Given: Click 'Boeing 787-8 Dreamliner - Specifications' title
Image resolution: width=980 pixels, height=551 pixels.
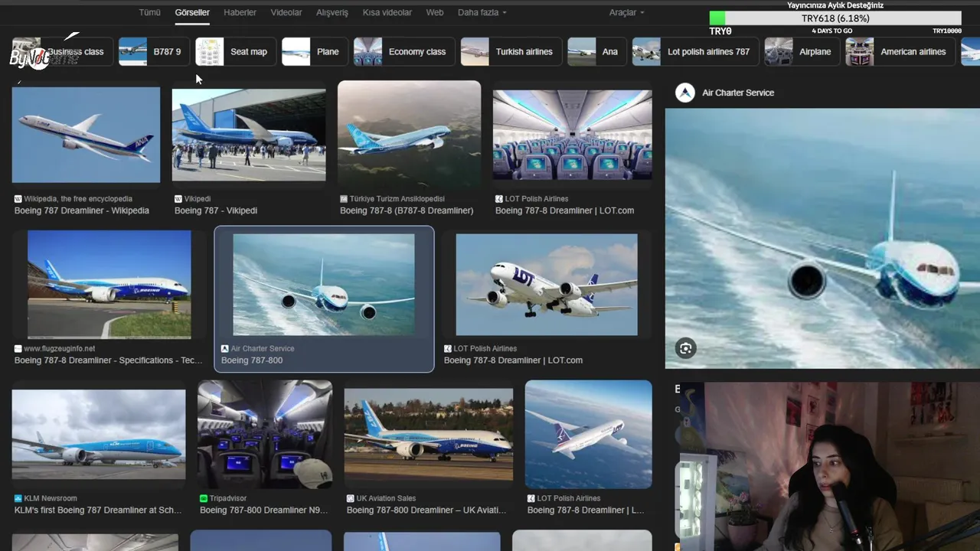Looking at the screenshot, I should 109,360.
